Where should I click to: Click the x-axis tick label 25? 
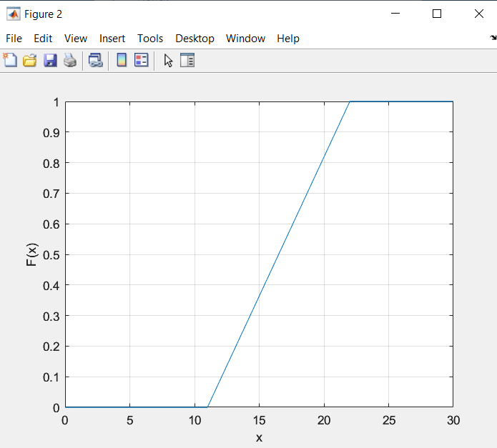[x=388, y=420]
